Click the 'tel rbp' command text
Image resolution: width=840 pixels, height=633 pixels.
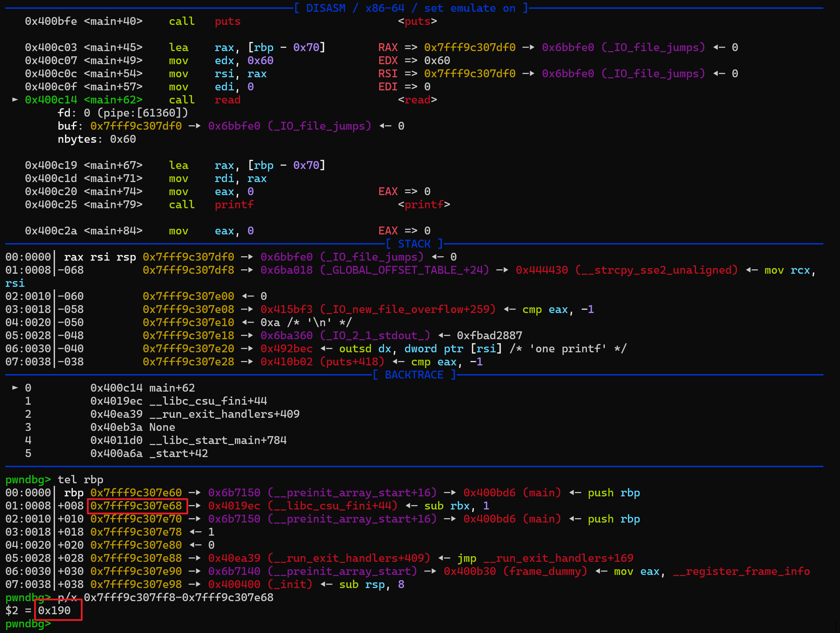tap(81, 479)
